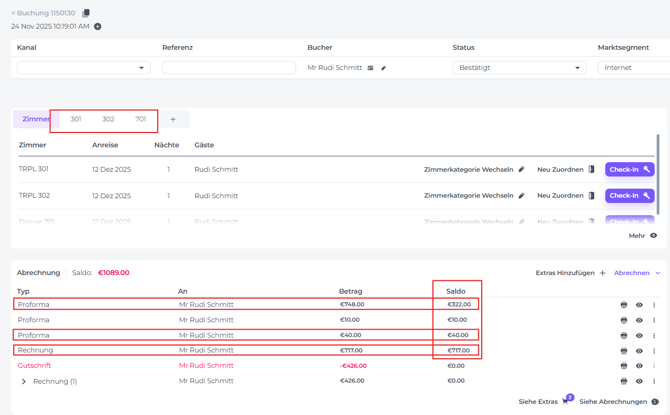Print the Rechnung €717.00 row

(x=624, y=351)
